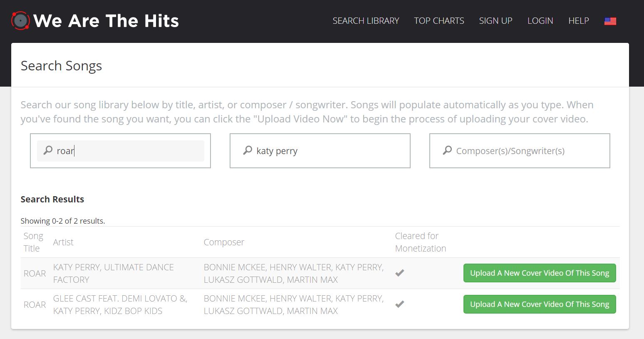Click the We Are The Hits record logo
Image resolution: width=644 pixels, height=339 pixels.
pos(20,20)
